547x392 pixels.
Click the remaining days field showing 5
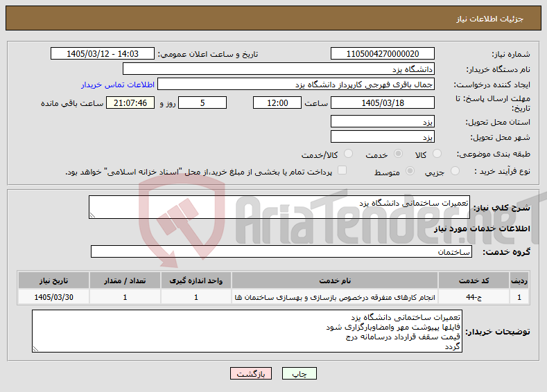coord(202,103)
